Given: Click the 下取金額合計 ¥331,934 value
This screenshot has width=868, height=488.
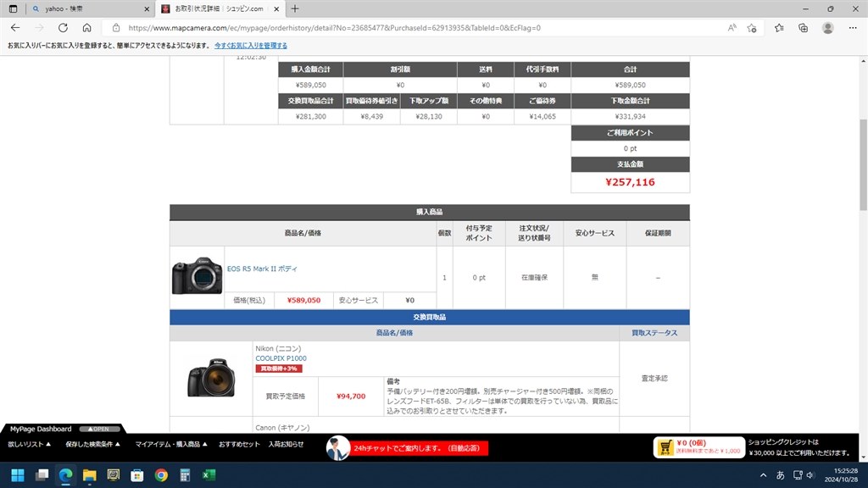Looking at the screenshot, I should click(630, 117).
